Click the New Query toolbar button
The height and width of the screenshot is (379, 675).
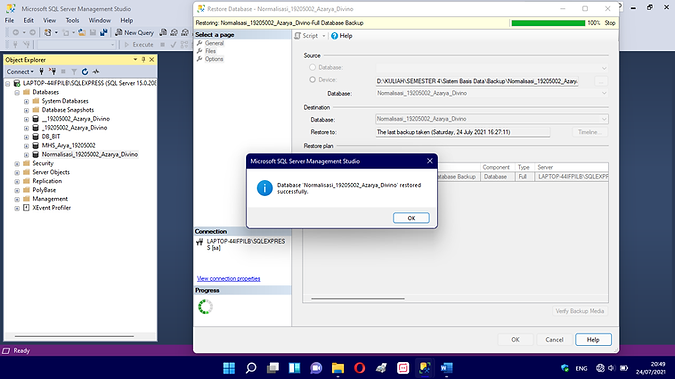coord(134,32)
